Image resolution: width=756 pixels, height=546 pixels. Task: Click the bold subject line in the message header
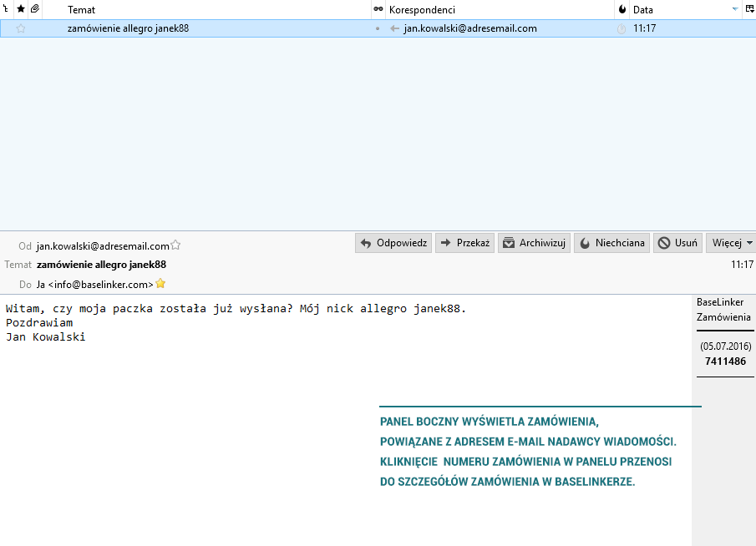(101, 265)
